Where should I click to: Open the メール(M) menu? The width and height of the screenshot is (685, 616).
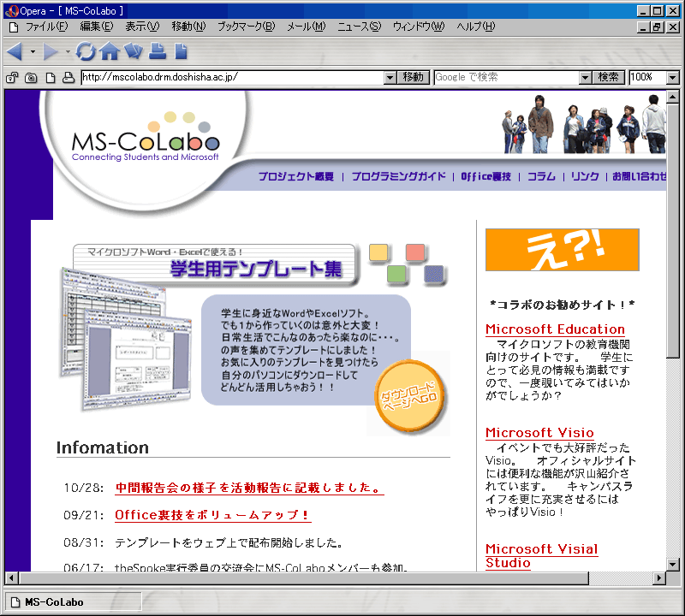[x=307, y=27]
